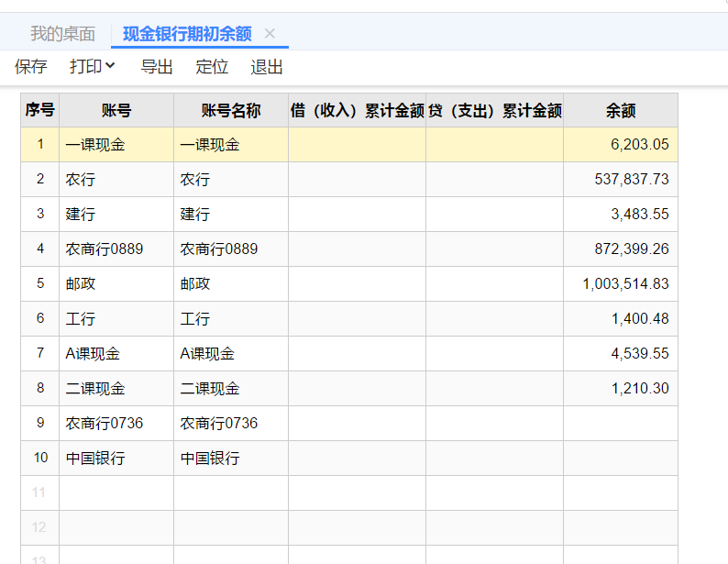Select the balance 1,003,514.83 cell
Screen dimensions: 728x564
click(x=621, y=283)
